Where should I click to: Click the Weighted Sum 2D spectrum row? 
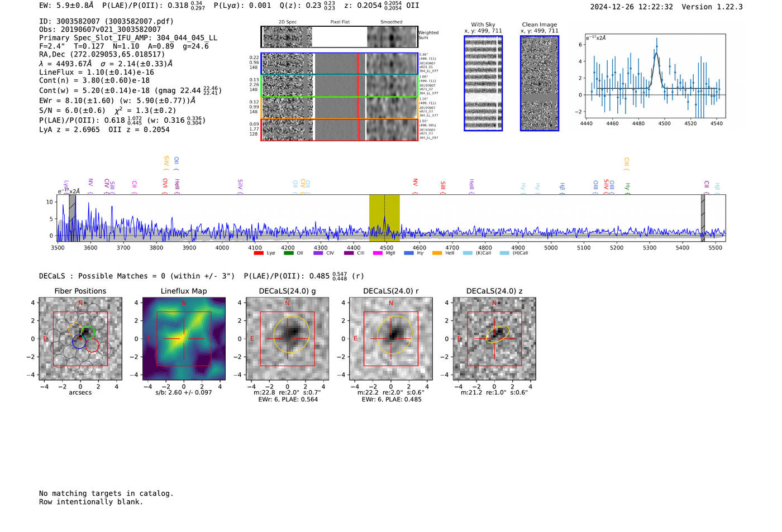point(340,37)
